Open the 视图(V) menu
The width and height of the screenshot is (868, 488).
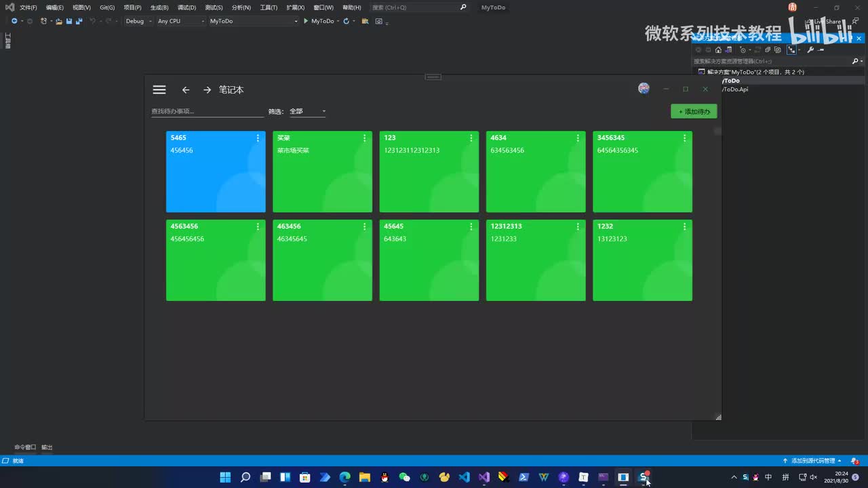point(81,7)
